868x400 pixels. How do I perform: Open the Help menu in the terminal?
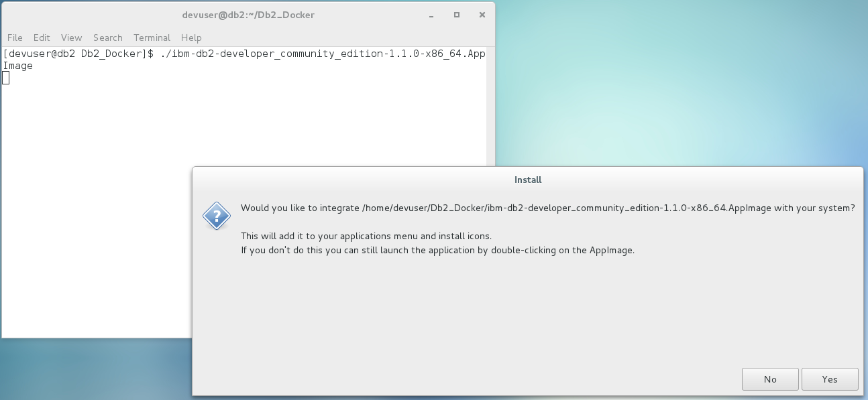[x=191, y=38]
